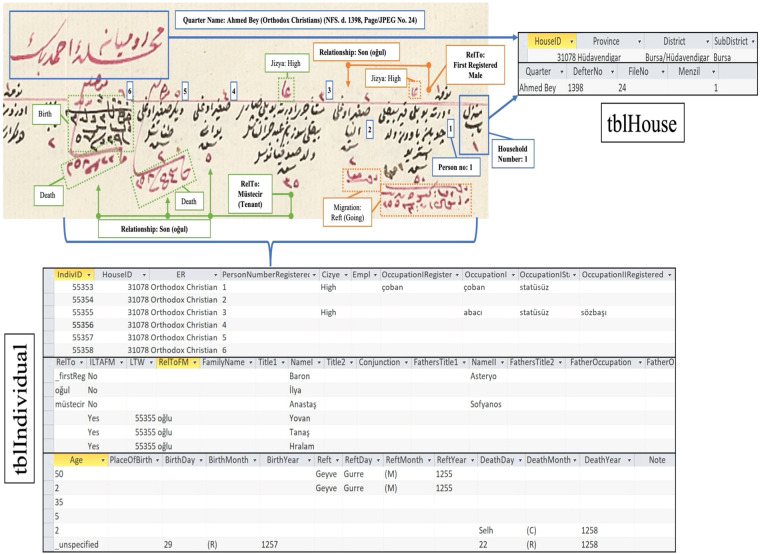Image resolution: width=760 pixels, height=554 pixels.
Task: Click the Selh DeathDay cell
Action: click(486, 531)
